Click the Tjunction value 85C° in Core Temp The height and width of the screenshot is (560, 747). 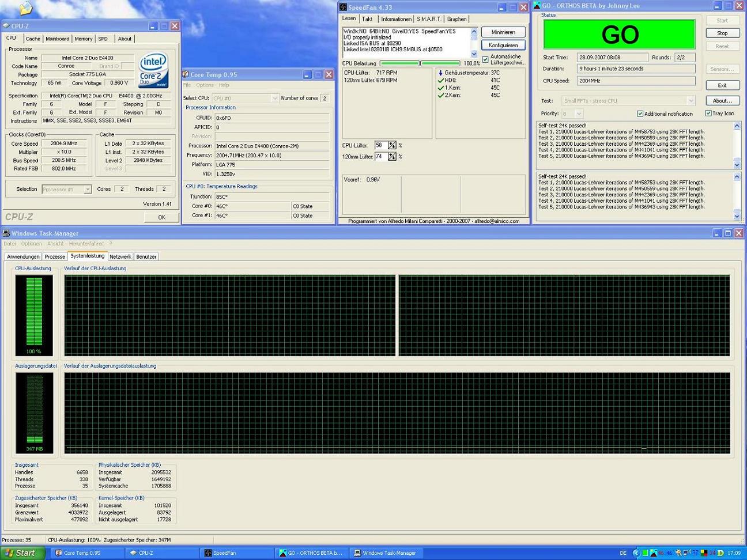pos(271,197)
